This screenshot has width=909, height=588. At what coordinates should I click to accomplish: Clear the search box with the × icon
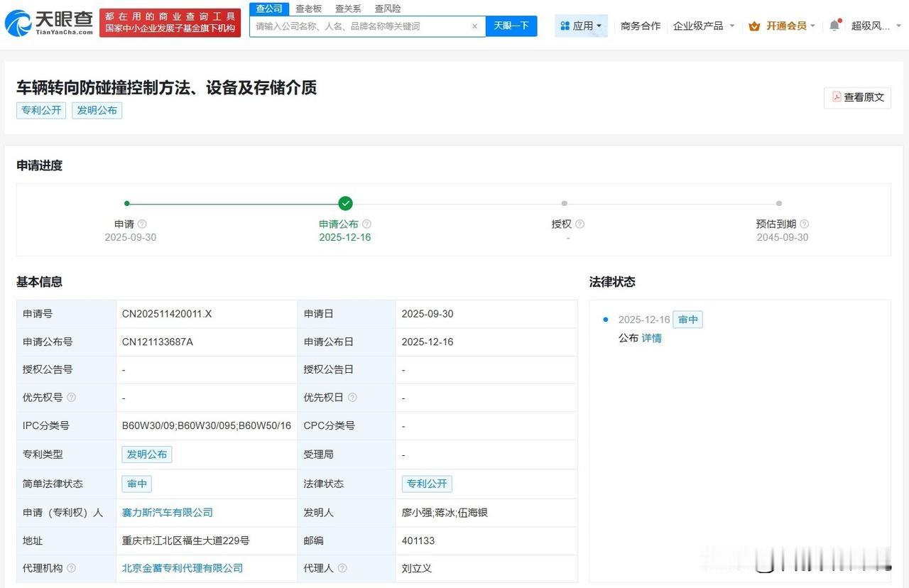474,26
